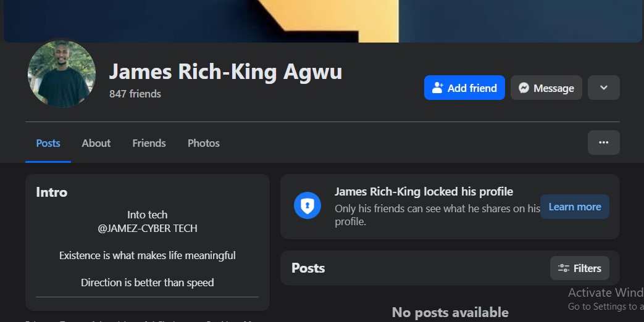Select the Posts tab
Image resolution: width=644 pixels, height=322 pixels.
[x=48, y=143]
